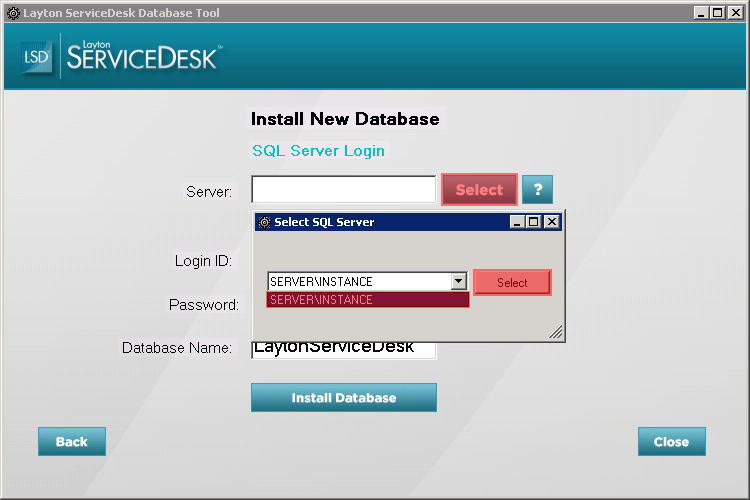
Task: Focus the Server input field
Action: (x=343, y=189)
